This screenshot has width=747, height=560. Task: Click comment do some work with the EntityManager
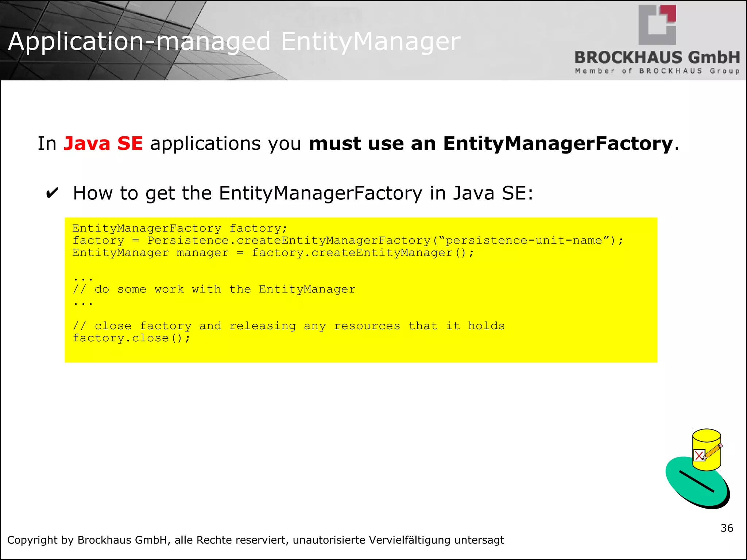point(214,289)
